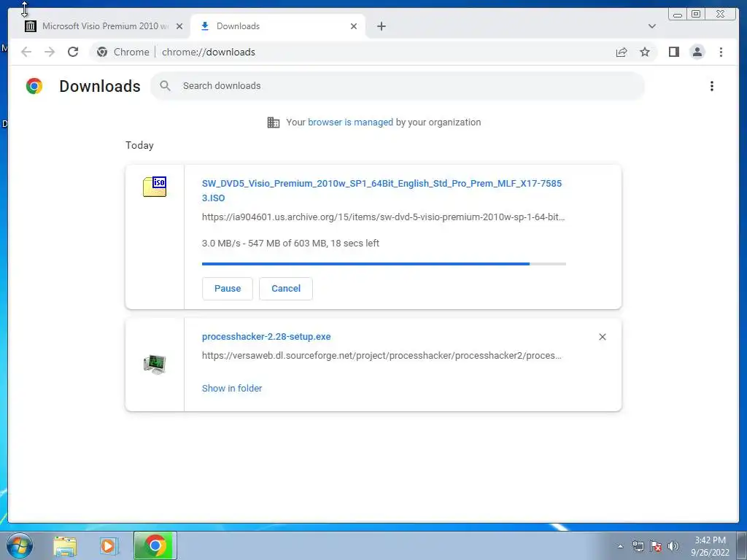Launch Windows Media Player from taskbar

109,545
